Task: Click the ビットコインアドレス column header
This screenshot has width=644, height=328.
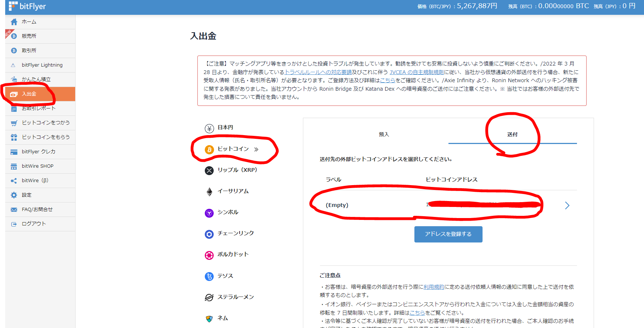Action: pos(451,180)
